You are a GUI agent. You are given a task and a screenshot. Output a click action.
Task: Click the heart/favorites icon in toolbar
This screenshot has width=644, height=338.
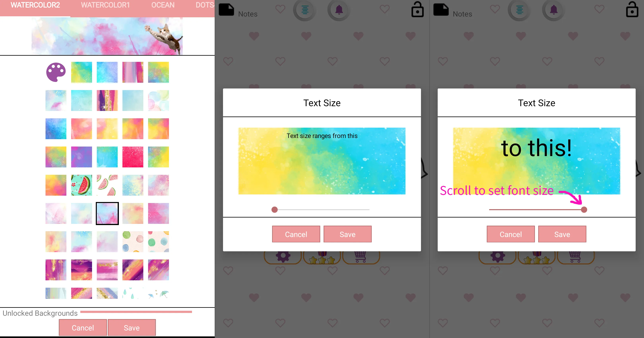click(280, 12)
